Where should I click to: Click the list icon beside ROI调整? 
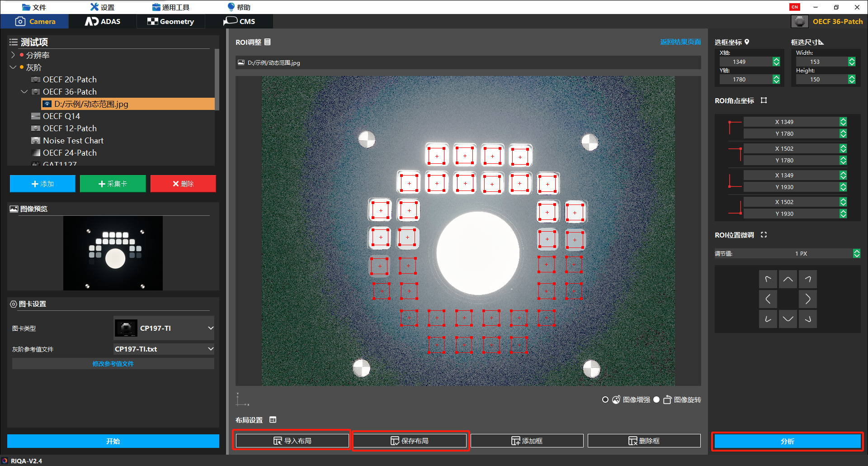tap(268, 42)
